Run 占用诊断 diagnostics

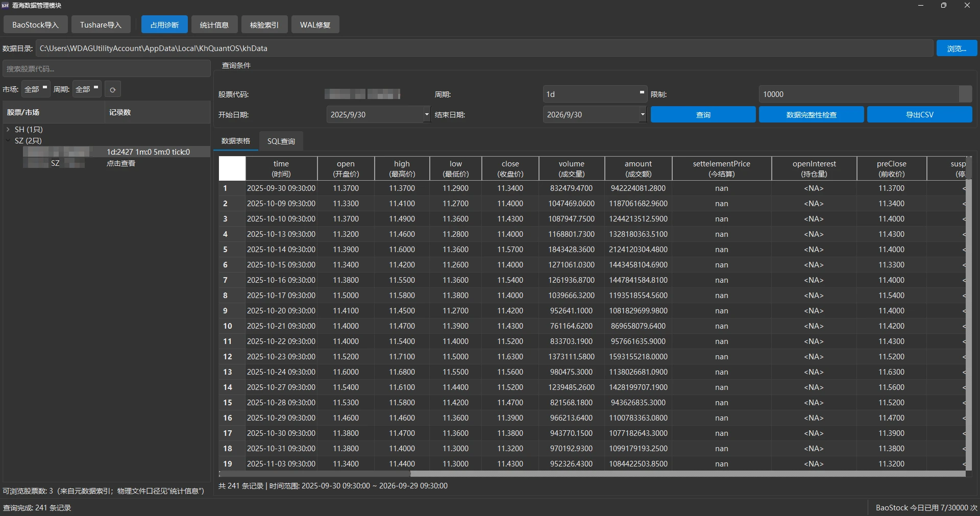pyautogui.click(x=164, y=24)
